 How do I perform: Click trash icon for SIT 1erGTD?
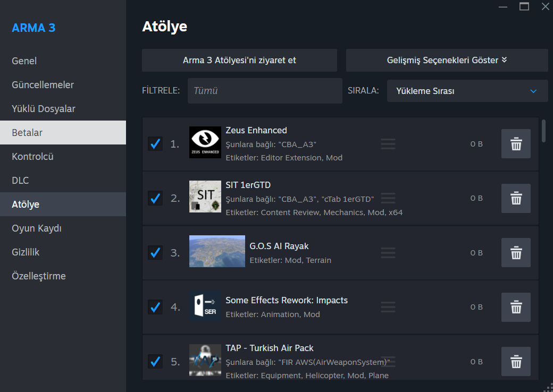point(516,198)
